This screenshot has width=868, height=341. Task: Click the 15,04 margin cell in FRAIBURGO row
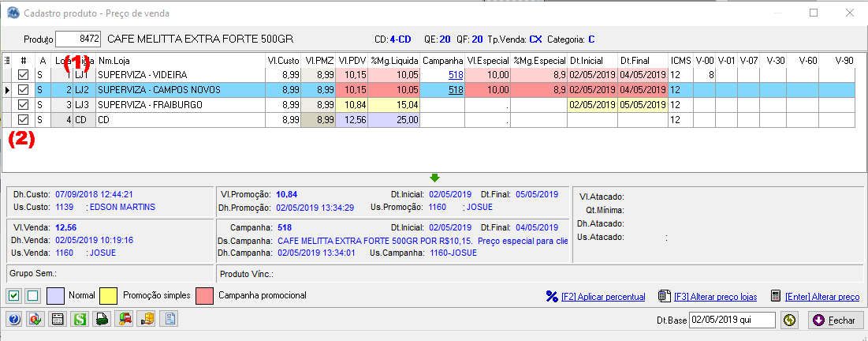394,105
